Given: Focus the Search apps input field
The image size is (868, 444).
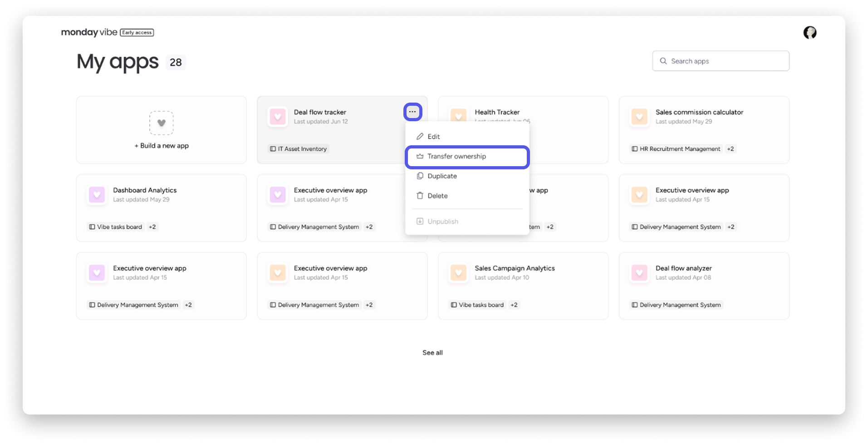Looking at the screenshot, I should tap(721, 61).
